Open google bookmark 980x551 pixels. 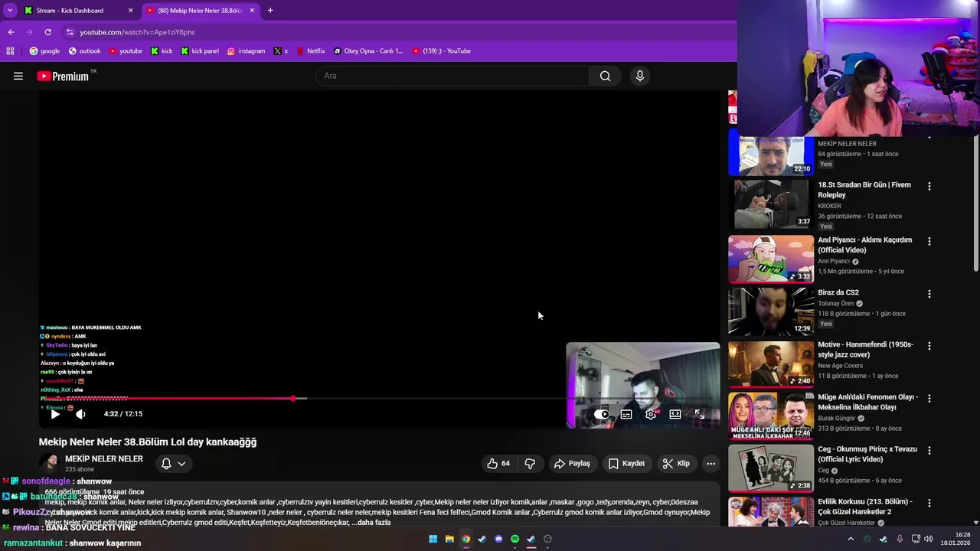point(44,51)
